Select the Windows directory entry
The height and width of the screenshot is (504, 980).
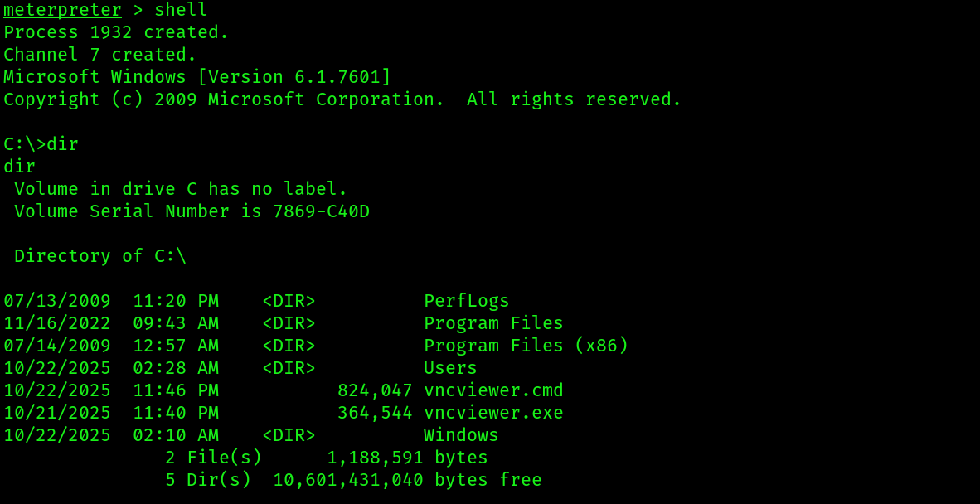pos(461,435)
